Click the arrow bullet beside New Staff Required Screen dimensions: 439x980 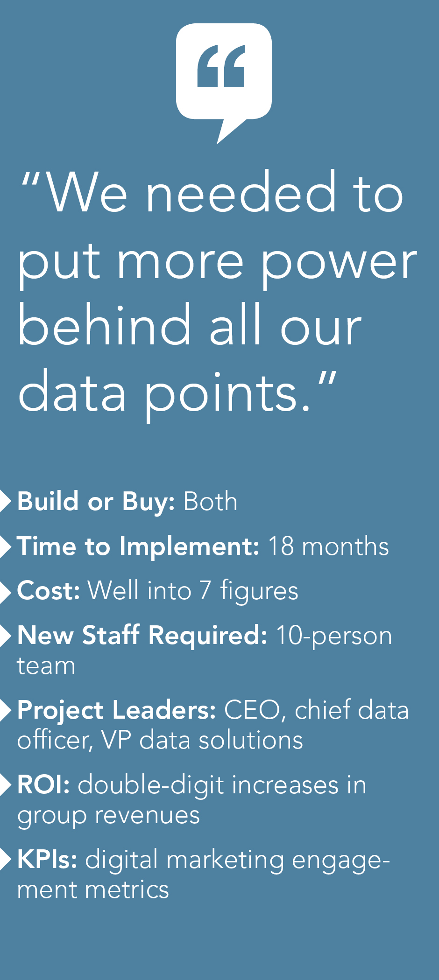[x=5, y=636]
